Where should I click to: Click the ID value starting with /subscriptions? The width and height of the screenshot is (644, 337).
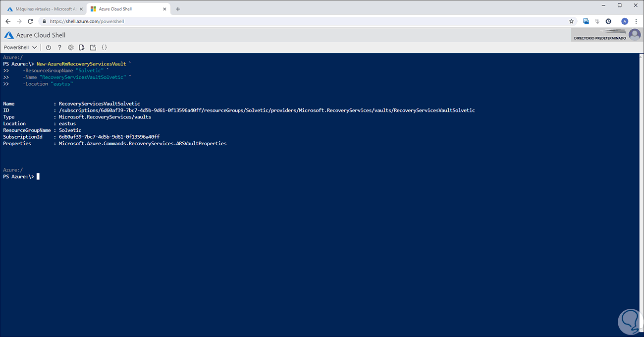tap(267, 110)
